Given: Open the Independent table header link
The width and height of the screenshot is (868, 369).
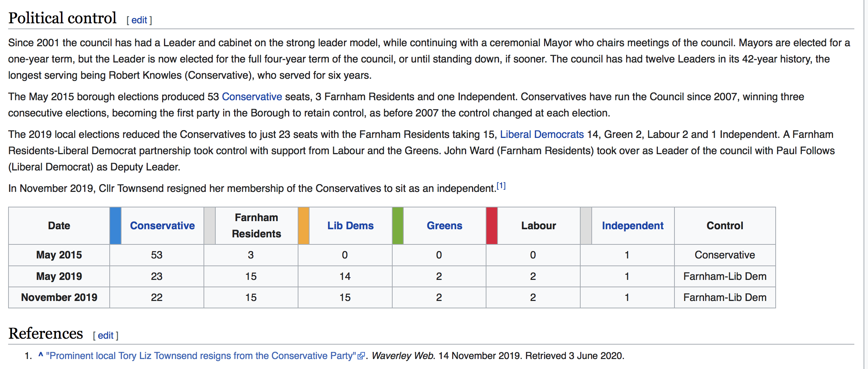Looking at the screenshot, I should point(632,226).
